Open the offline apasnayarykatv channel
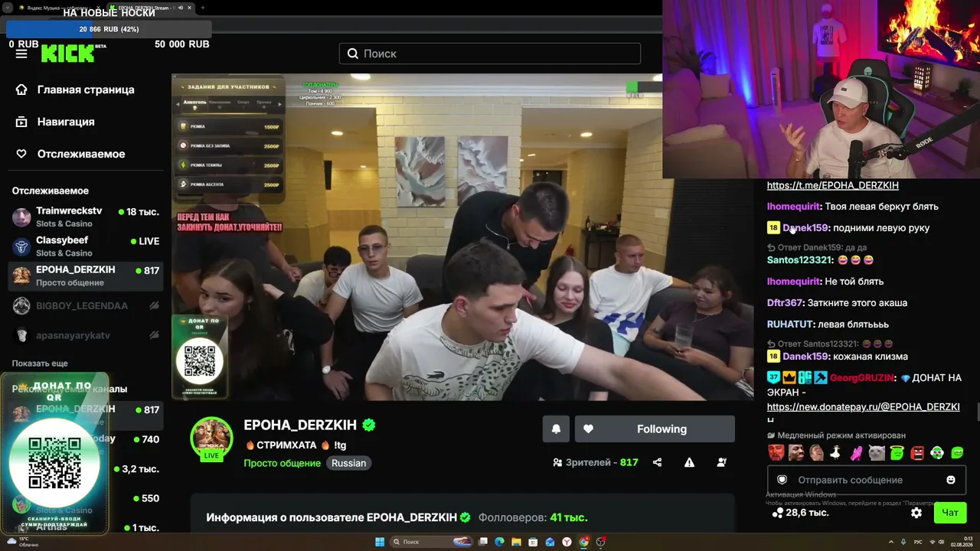 [86, 335]
